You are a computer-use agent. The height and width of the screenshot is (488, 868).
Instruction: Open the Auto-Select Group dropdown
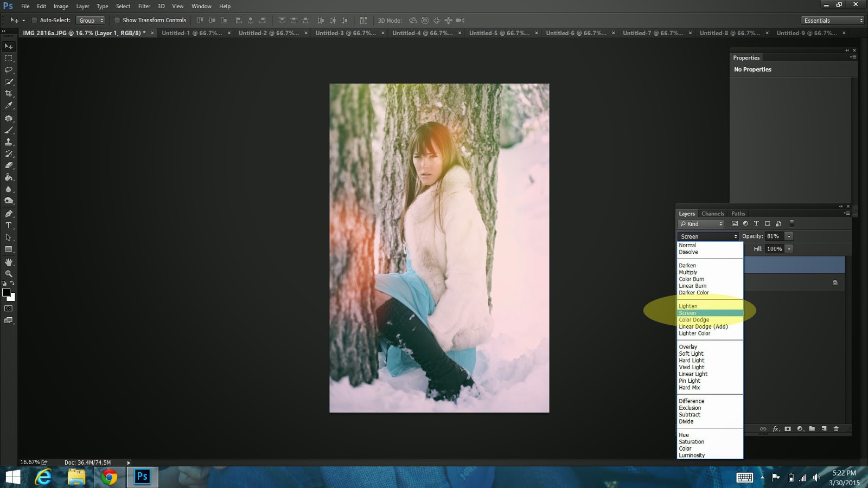90,21
